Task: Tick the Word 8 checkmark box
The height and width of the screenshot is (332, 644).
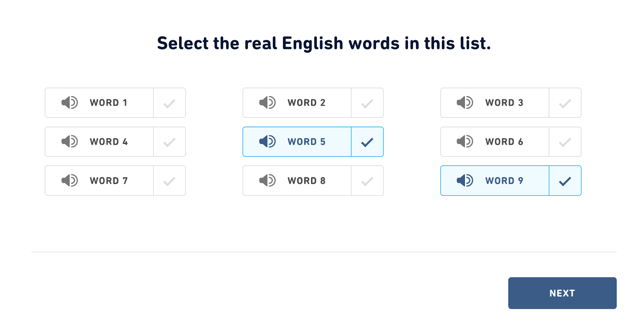Action: pos(367,181)
